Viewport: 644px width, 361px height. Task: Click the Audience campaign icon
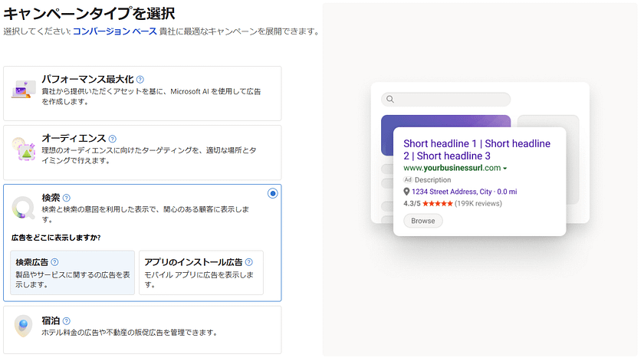coord(23,150)
